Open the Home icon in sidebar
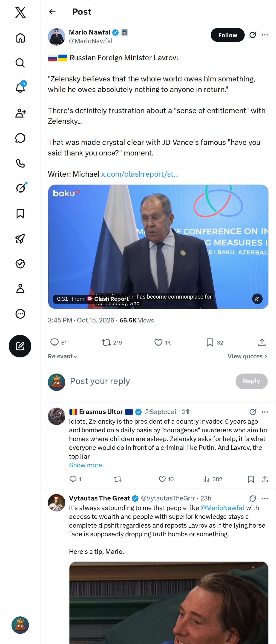276x644 pixels. coord(20,38)
